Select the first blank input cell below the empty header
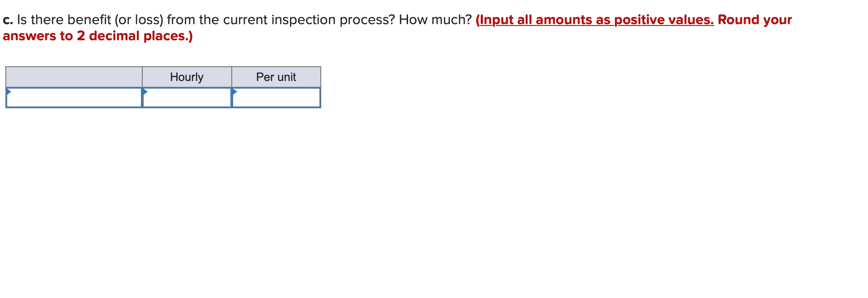This screenshot has width=868, height=298. tap(74, 98)
